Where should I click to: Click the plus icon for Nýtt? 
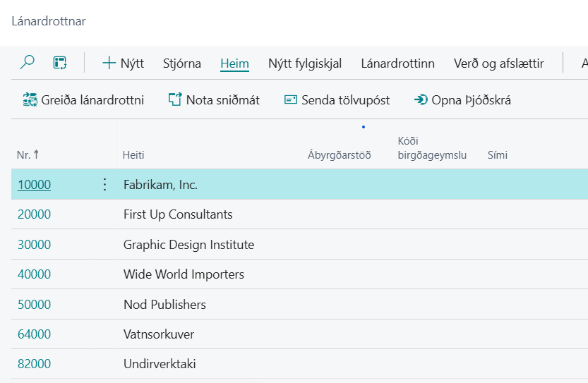point(109,63)
